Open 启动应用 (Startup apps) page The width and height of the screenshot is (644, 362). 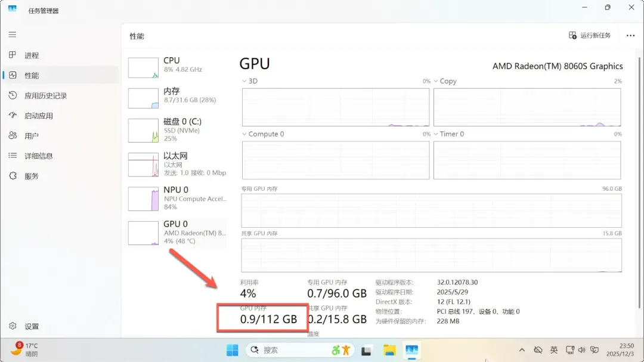pyautogui.click(x=61, y=116)
